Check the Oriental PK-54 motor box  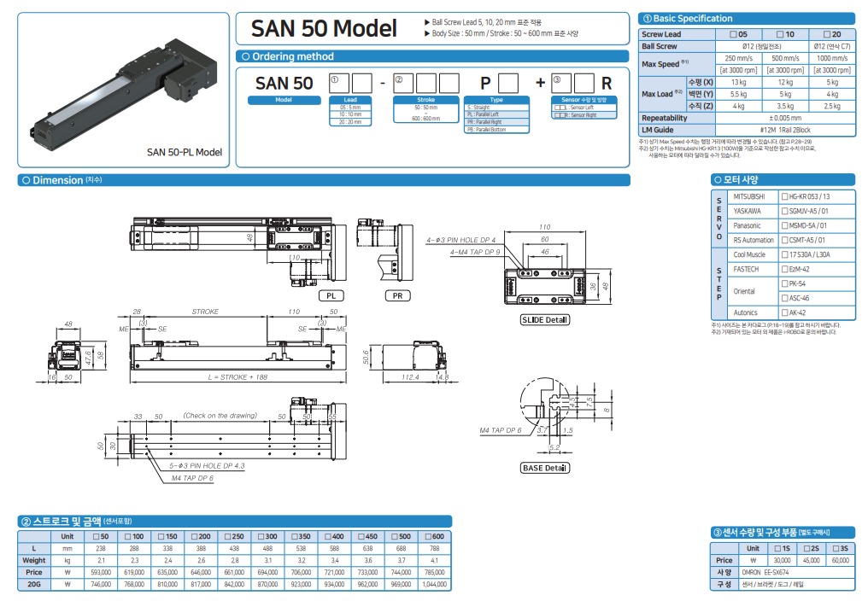click(x=784, y=283)
